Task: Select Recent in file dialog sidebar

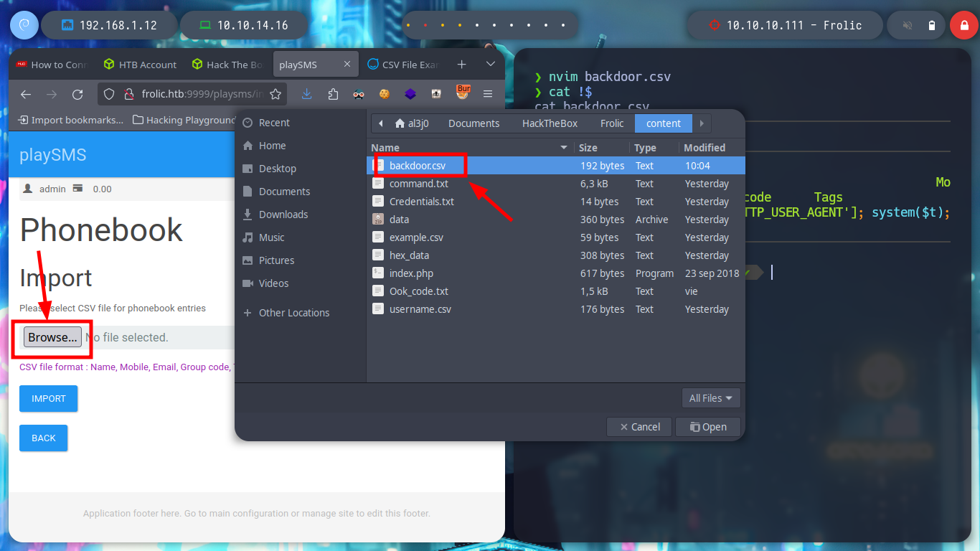Action: pyautogui.click(x=301, y=123)
